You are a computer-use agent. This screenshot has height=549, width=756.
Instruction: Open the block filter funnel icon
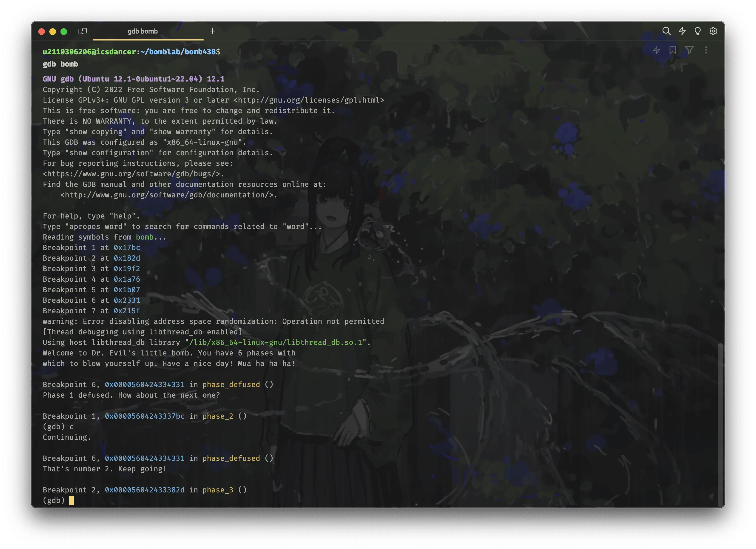pos(689,50)
